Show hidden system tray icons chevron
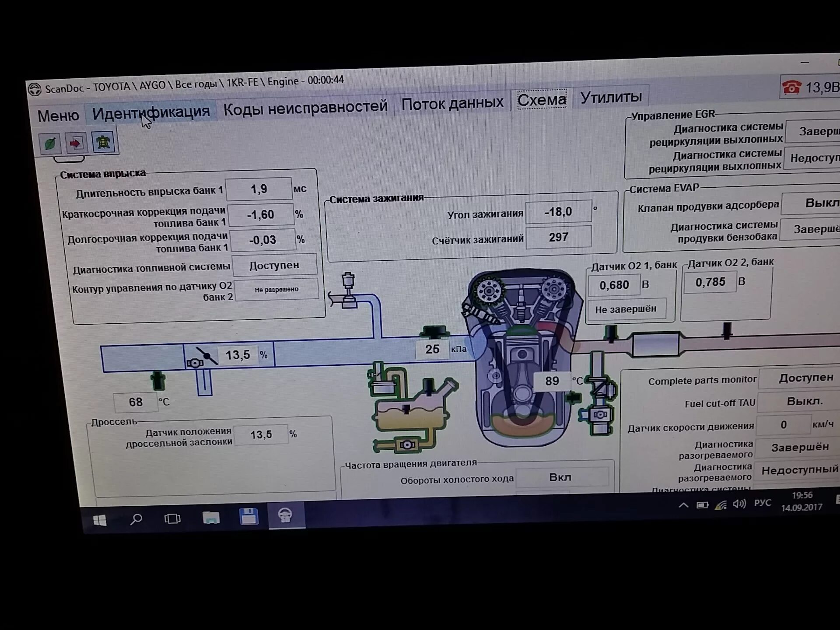 coord(683,505)
